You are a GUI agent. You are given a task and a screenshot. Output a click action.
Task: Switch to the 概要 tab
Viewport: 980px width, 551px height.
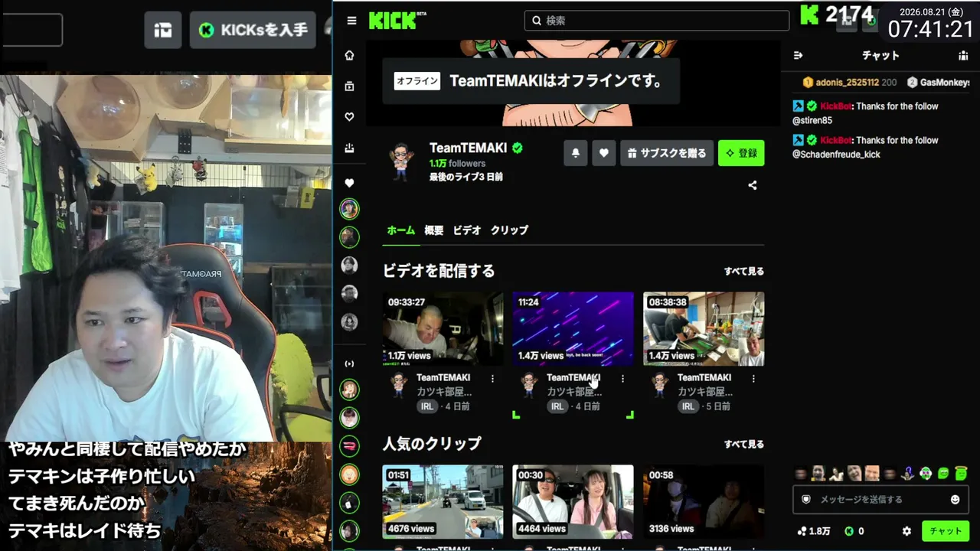point(434,230)
